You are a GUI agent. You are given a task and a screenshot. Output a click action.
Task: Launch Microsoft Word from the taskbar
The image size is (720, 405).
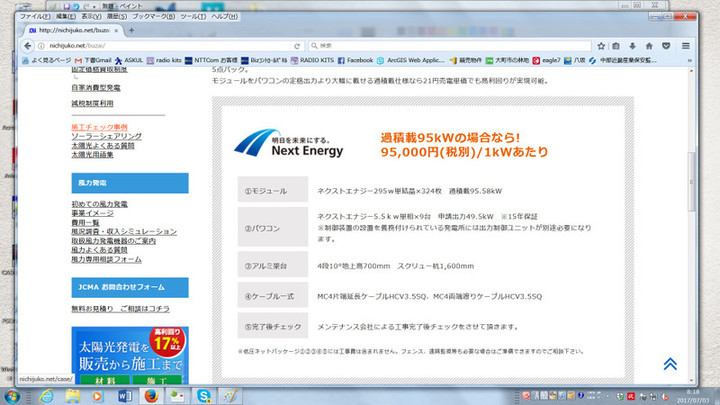pyautogui.click(x=127, y=396)
